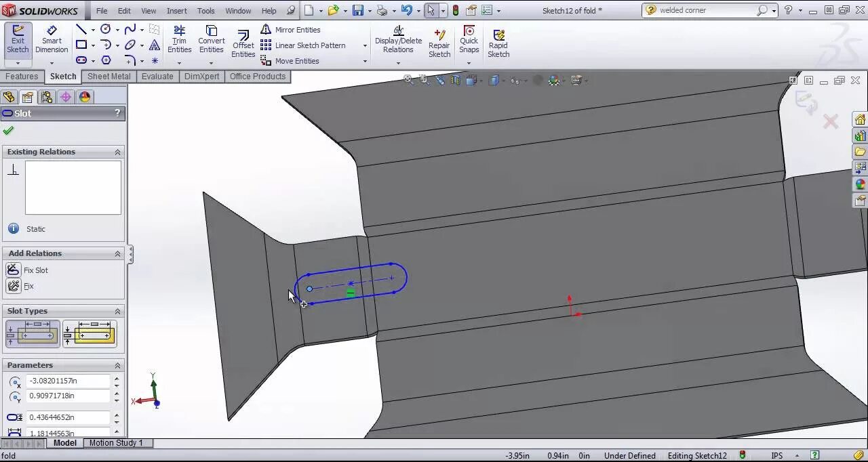
Task: Click Move Entities
Action: 290,61
